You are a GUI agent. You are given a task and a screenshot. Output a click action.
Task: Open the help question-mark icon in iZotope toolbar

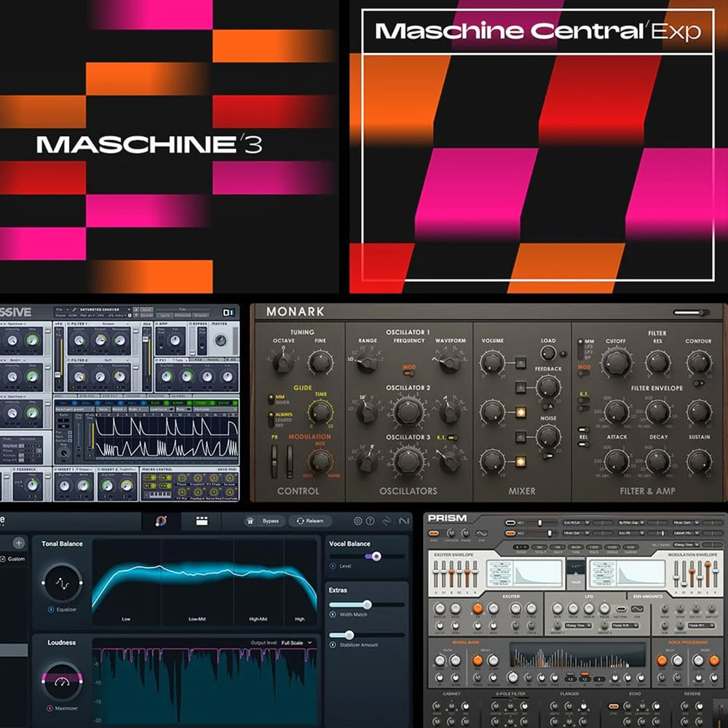click(x=371, y=521)
